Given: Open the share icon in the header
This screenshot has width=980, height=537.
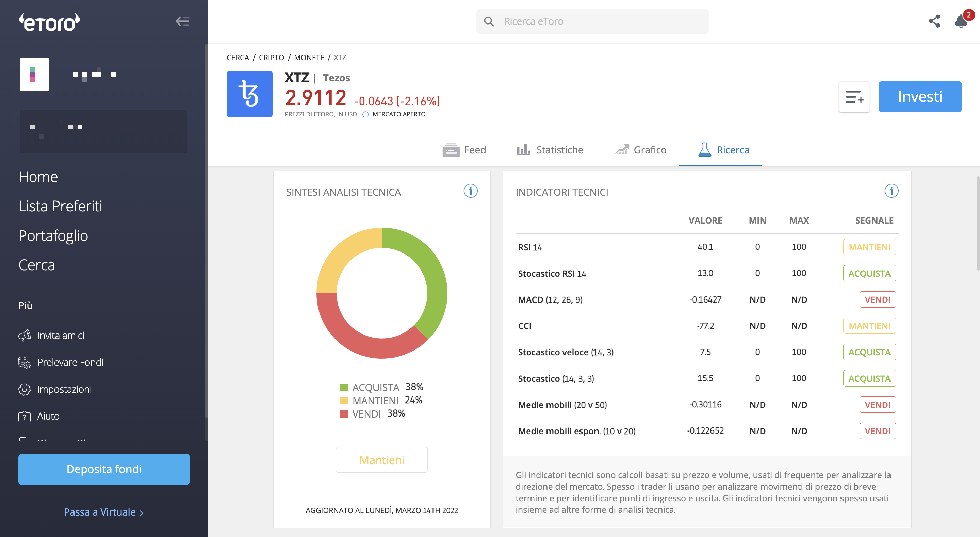Looking at the screenshot, I should coord(934,21).
